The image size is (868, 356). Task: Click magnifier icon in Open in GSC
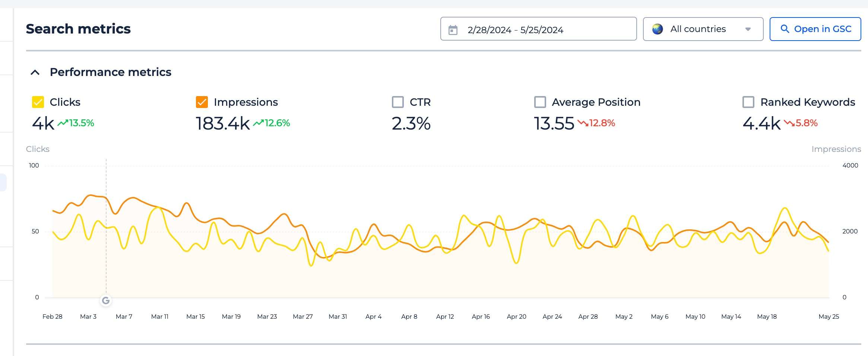pyautogui.click(x=785, y=29)
